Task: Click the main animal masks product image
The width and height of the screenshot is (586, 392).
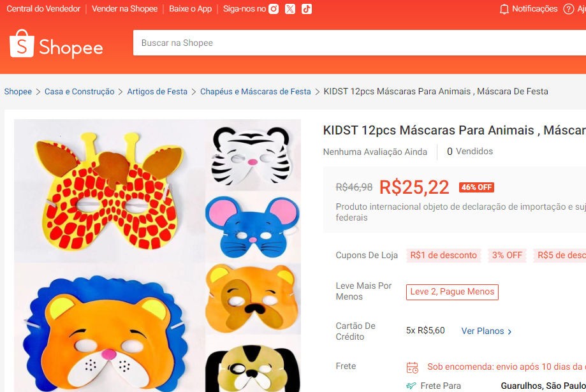Action: click(157, 255)
